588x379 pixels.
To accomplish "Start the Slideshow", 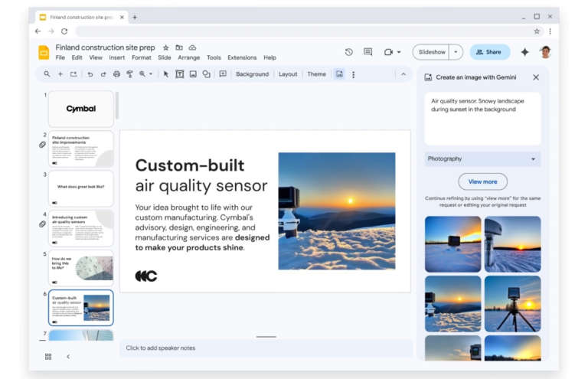I will click(x=432, y=52).
